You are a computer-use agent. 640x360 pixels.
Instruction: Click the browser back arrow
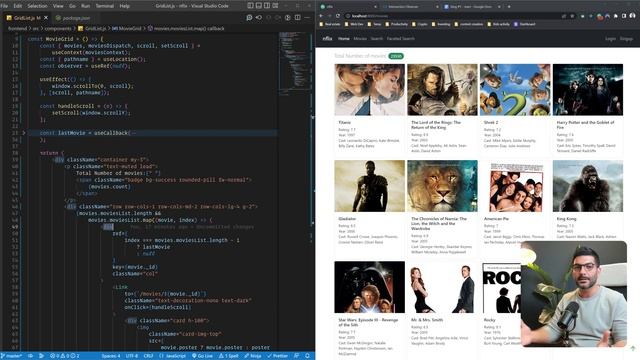(321, 16)
